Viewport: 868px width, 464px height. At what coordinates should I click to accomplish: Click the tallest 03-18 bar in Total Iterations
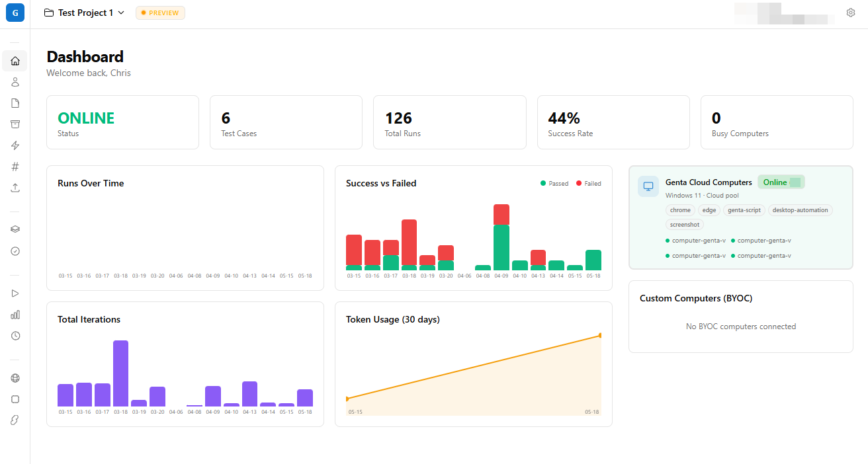coord(120,373)
